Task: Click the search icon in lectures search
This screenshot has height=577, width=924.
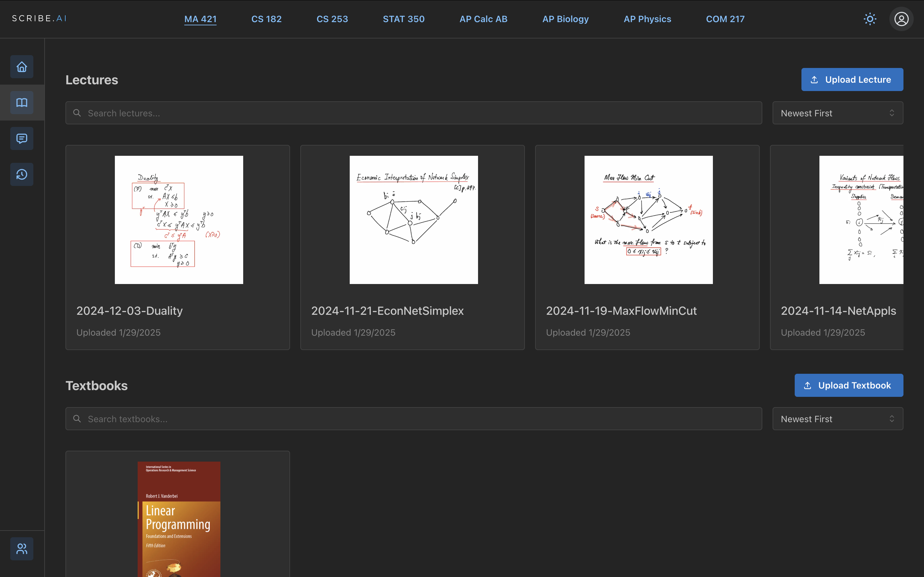Action: pyautogui.click(x=77, y=113)
